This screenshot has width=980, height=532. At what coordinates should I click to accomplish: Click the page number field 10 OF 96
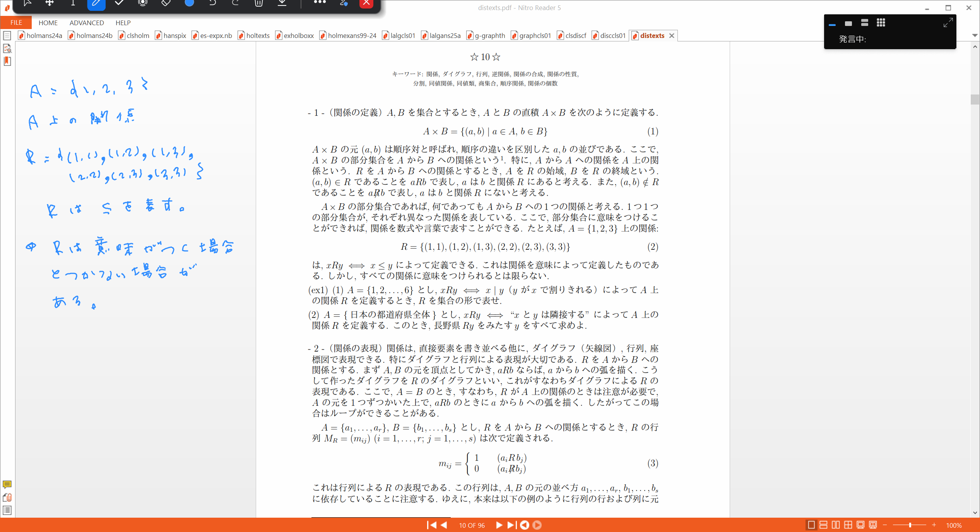(472, 525)
